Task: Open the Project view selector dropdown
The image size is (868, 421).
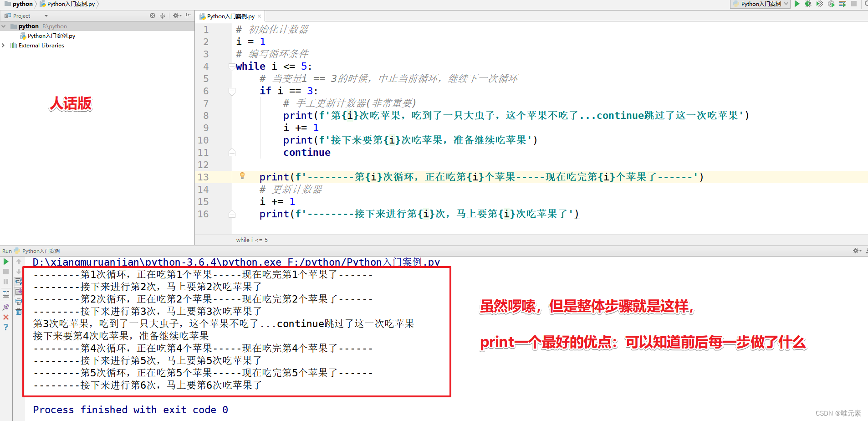Action: point(46,16)
